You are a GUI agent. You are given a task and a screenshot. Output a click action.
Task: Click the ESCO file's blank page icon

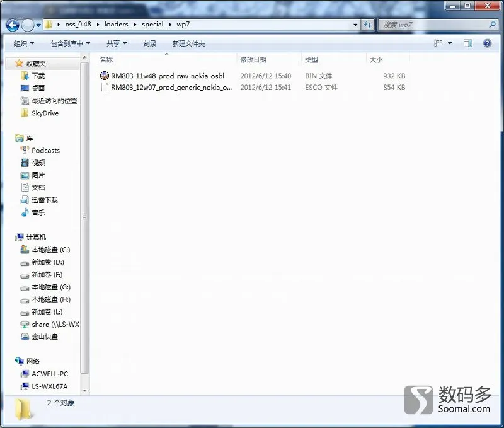click(105, 87)
